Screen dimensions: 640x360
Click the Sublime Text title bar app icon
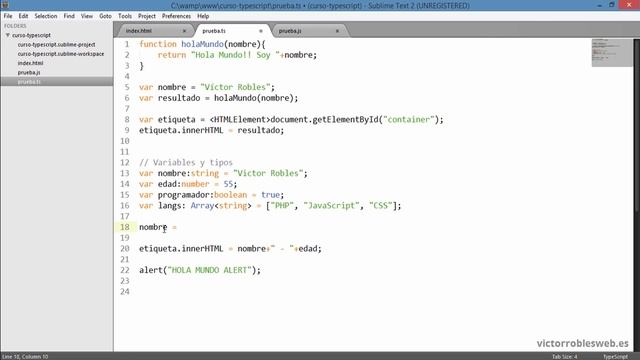[5, 5]
